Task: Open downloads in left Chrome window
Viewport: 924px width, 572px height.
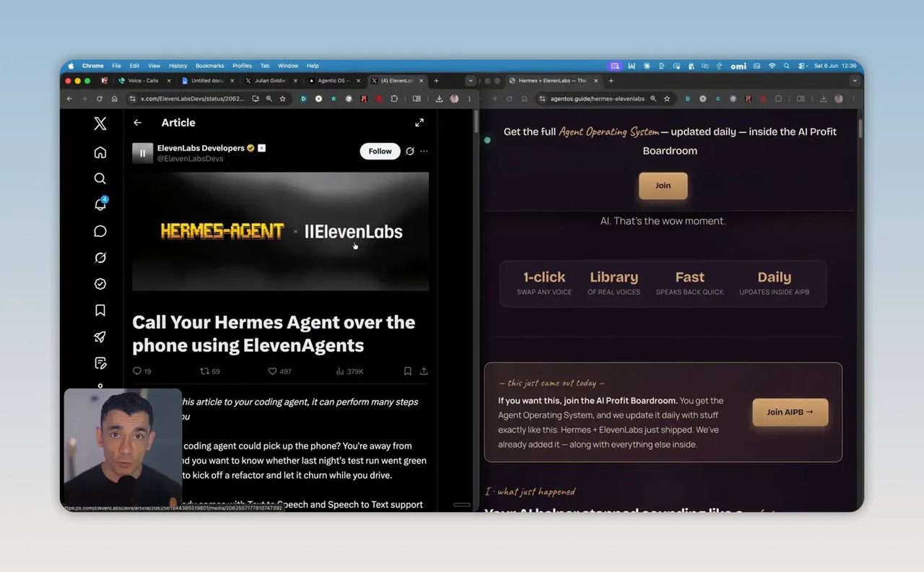Action: pyautogui.click(x=439, y=98)
